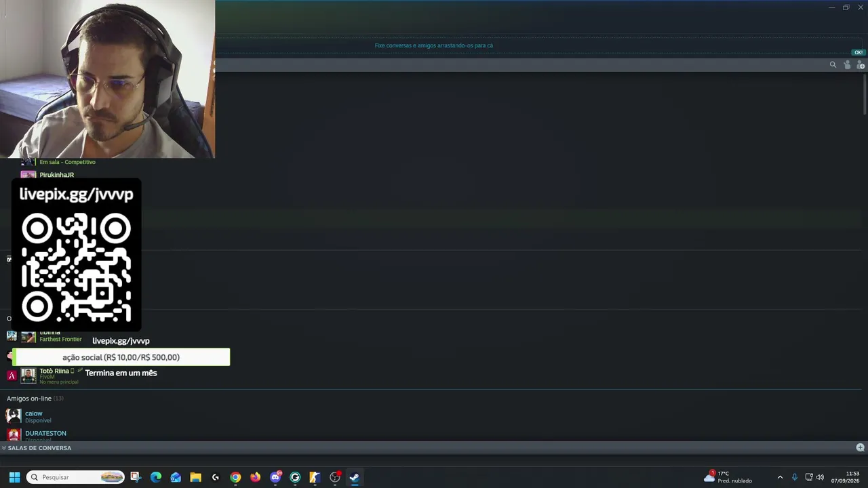Image resolution: width=868 pixels, height=488 pixels.
Task: Collapse the Salas de Conversa section
Action: [37, 448]
